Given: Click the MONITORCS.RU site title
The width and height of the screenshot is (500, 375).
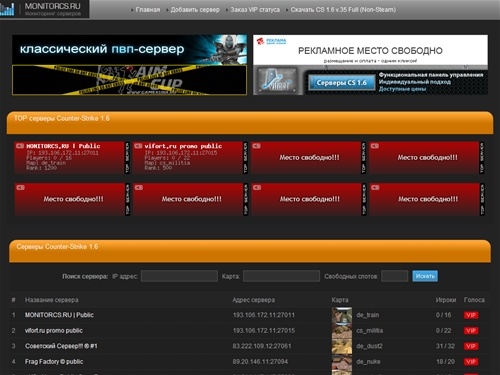Looking at the screenshot, I should point(52,6).
